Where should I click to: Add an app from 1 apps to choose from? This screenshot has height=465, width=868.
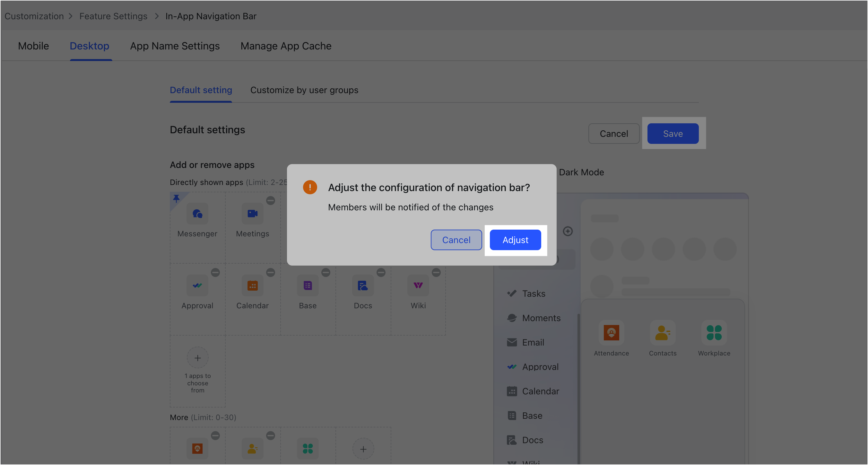[x=197, y=357]
